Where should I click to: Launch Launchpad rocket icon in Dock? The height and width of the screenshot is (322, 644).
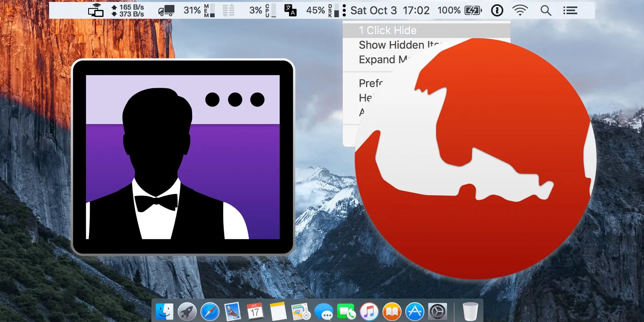tap(187, 311)
